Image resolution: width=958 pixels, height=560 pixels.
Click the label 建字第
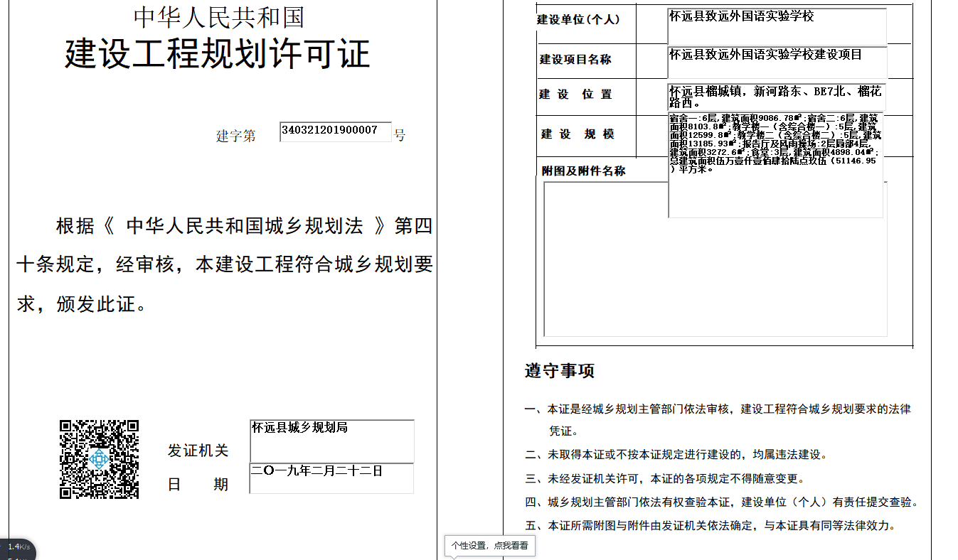236,136
